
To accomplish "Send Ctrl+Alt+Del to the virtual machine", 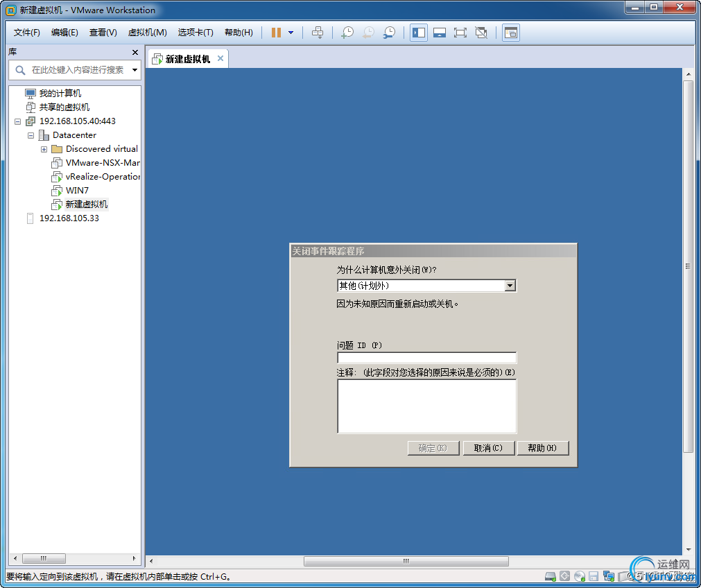I will [318, 32].
